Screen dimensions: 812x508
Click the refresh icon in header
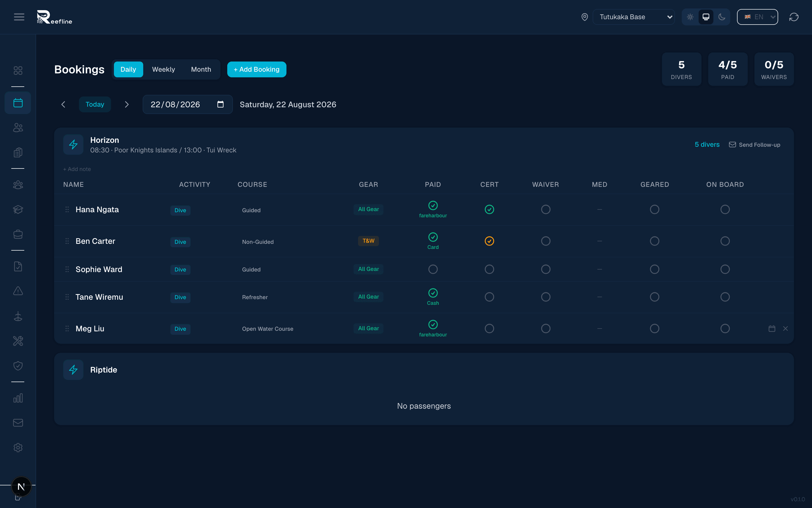pyautogui.click(x=794, y=17)
